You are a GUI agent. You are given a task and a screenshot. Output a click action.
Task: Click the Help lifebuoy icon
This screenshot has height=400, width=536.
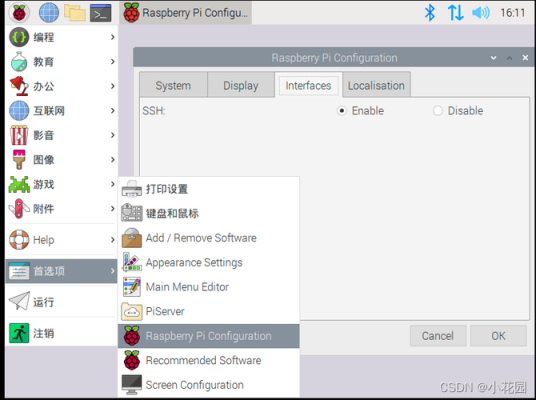click(x=19, y=240)
